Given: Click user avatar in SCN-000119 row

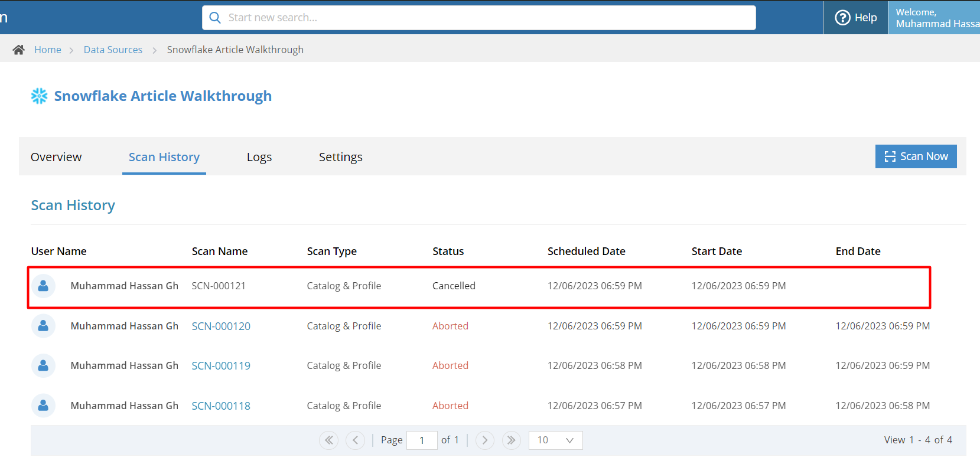Looking at the screenshot, I should 43,365.
